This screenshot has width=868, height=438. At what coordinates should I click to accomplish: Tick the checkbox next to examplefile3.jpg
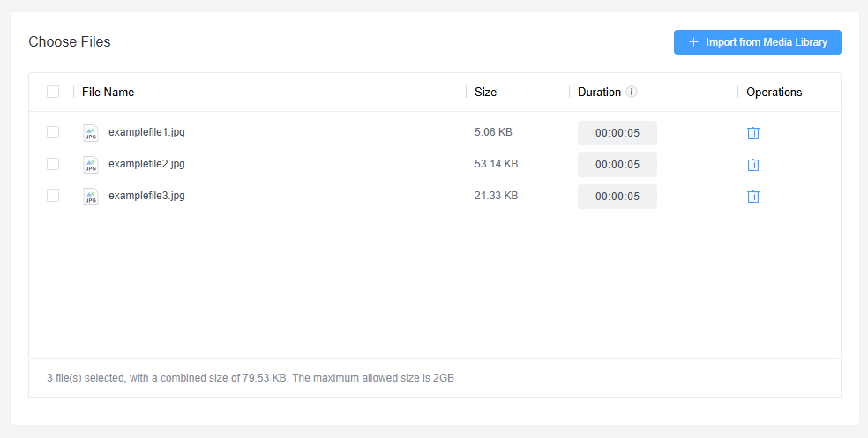(53, 196)
